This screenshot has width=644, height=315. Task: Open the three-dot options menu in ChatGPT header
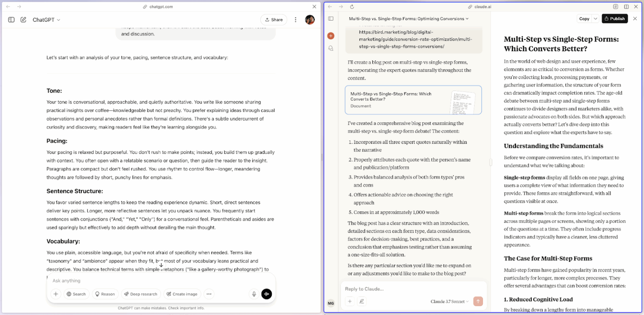click(x=296, y=19)
